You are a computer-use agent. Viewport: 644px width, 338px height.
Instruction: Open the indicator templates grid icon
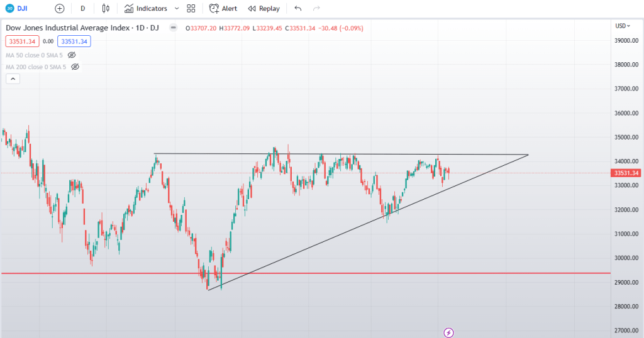pyautogui.click(x=191, y=9)
